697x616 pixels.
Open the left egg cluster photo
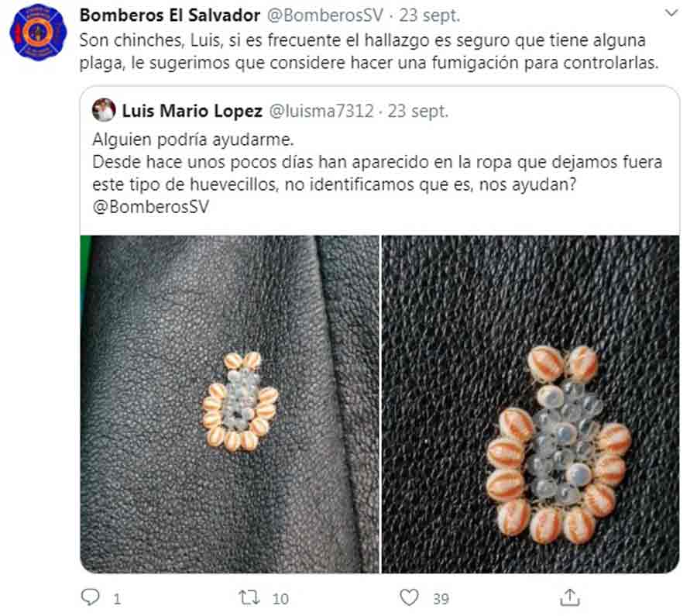pyautogui.click(x=230, y=404)
